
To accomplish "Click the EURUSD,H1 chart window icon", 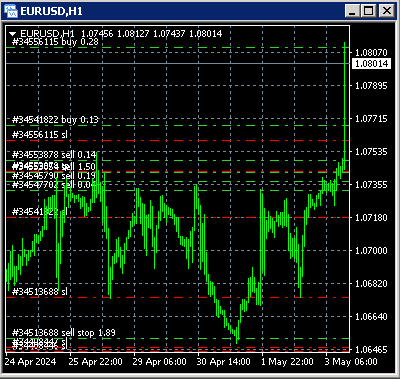I will pos(11,11).
